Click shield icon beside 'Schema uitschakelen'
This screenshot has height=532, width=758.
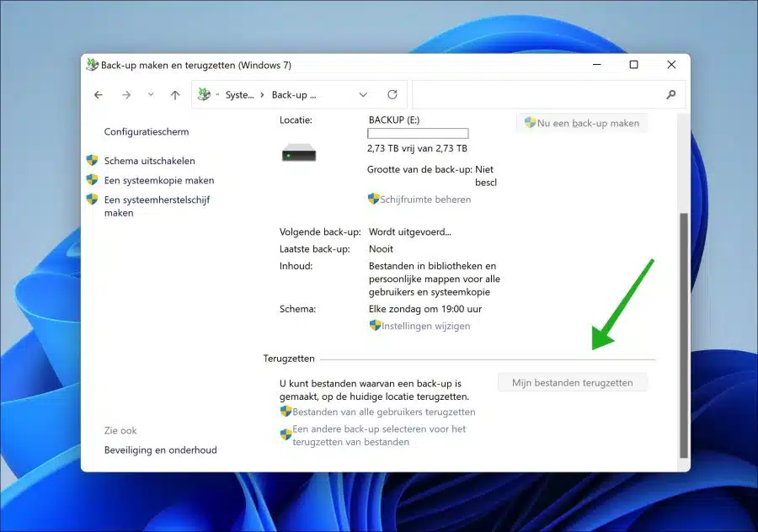coord(93,161)
